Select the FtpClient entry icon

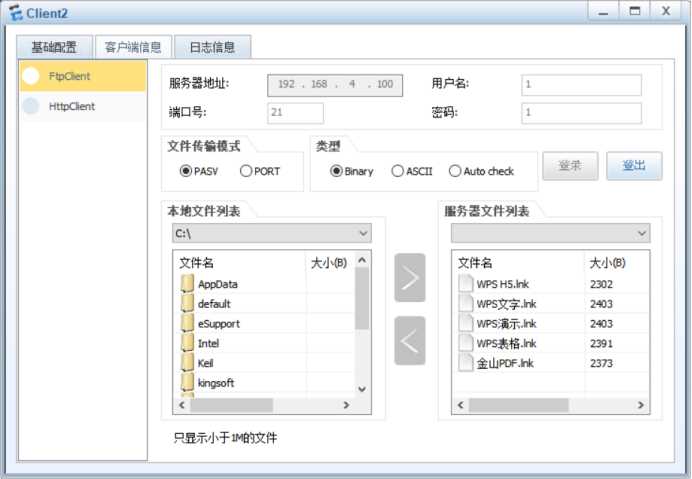click(x=31, y=76)
